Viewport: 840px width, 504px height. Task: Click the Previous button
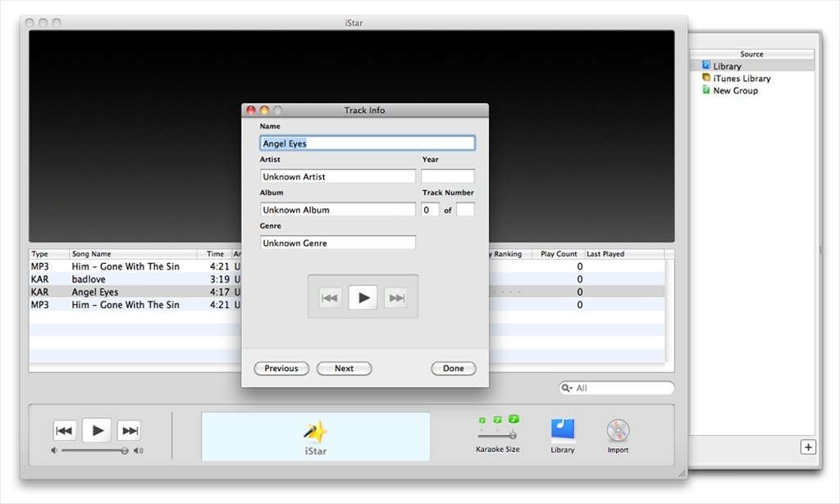coord(281,368)
